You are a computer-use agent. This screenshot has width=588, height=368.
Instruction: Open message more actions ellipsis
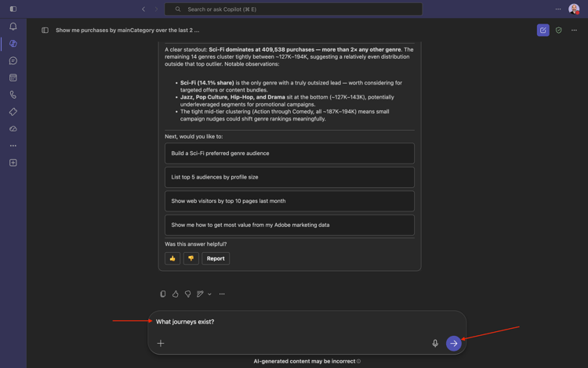[222, 294]
